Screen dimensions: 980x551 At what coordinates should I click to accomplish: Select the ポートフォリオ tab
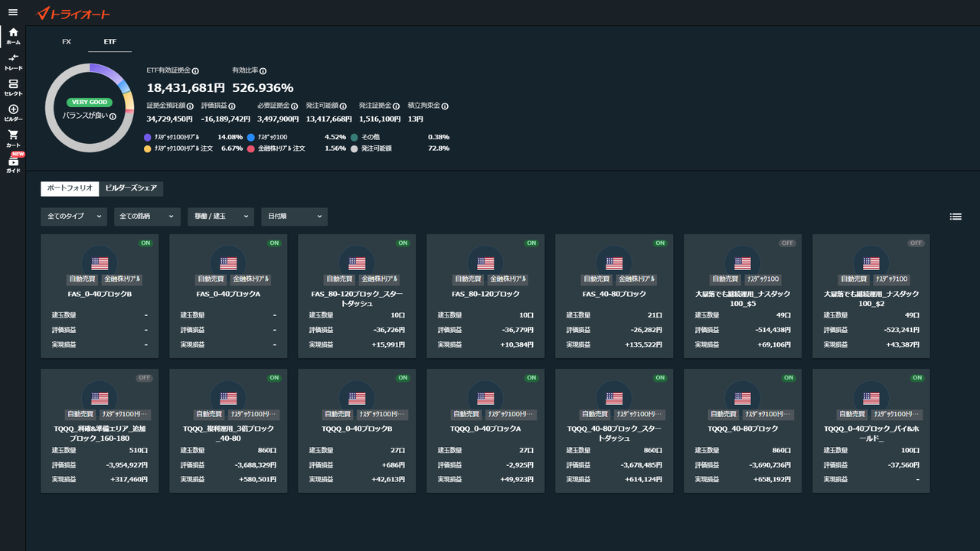70,188
